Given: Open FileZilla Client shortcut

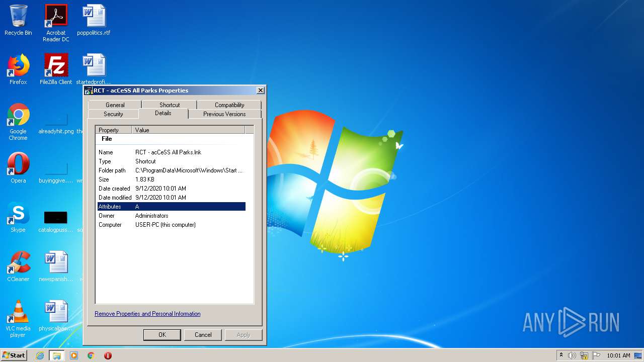Looking at the screenshot, I should 56,69.
